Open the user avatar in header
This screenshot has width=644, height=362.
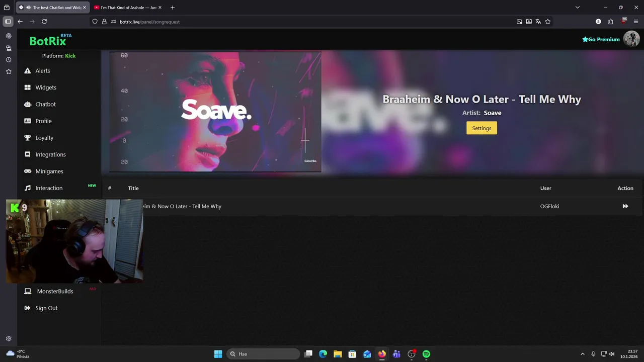click(631, 39)
